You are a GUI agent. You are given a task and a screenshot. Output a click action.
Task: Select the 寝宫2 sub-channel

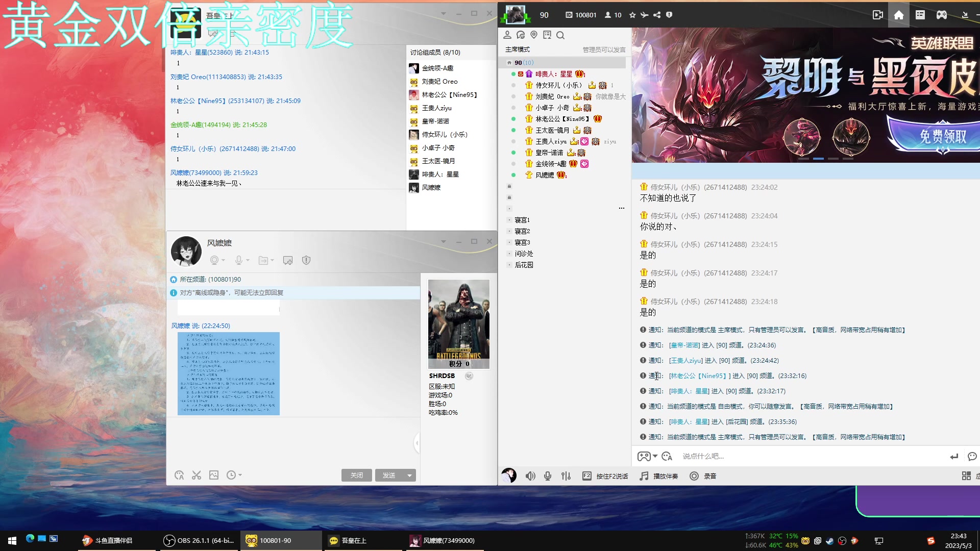[522, 231]
